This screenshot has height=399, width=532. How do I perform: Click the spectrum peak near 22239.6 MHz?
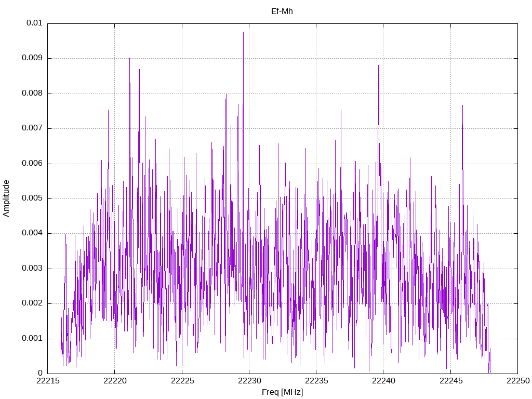pos(378,66)
